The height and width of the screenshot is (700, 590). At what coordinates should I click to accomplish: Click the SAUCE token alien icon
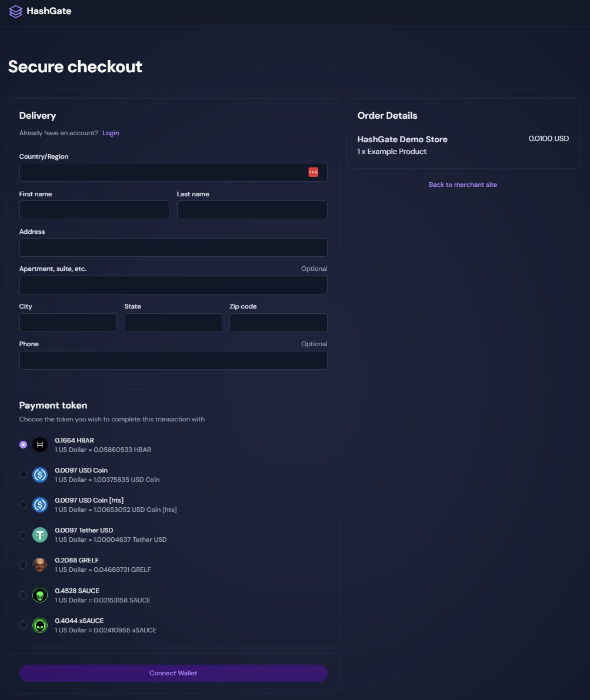[40, 595]
